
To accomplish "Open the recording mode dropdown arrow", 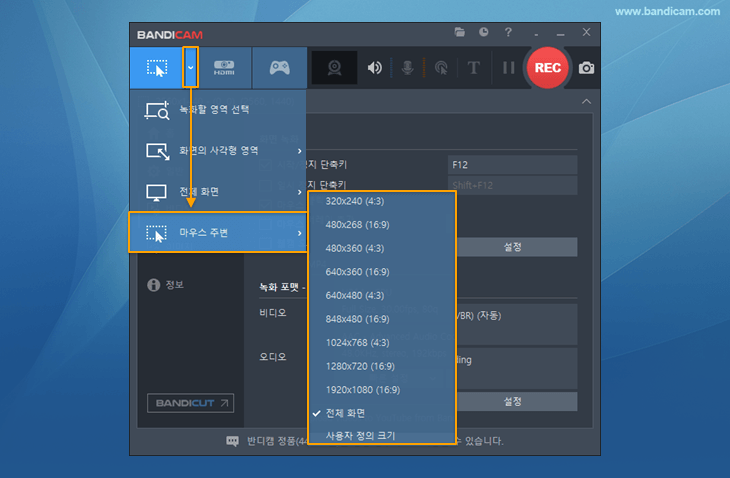I will 190,67.
